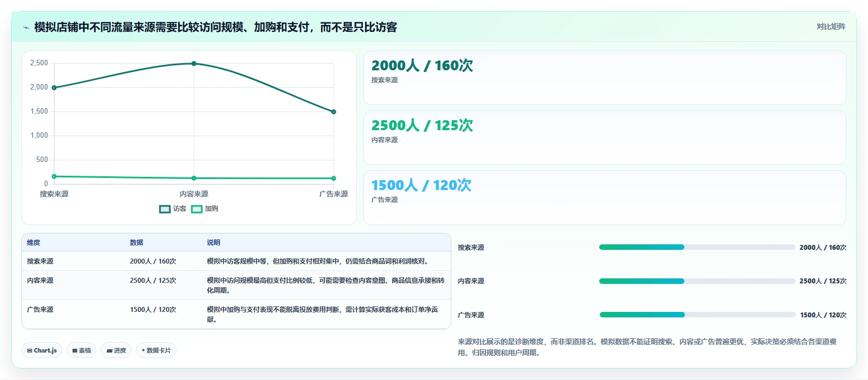Click the 访客 data point at 广告来源
The height and width of the screenshot is (380, 868).
tap(334, 112)
